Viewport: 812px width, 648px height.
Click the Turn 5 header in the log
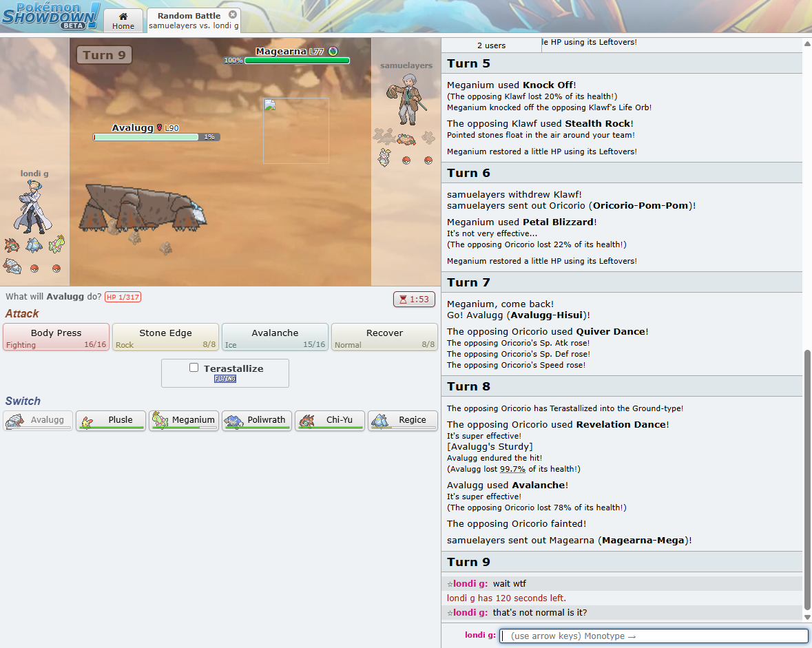tap(622, 63)
